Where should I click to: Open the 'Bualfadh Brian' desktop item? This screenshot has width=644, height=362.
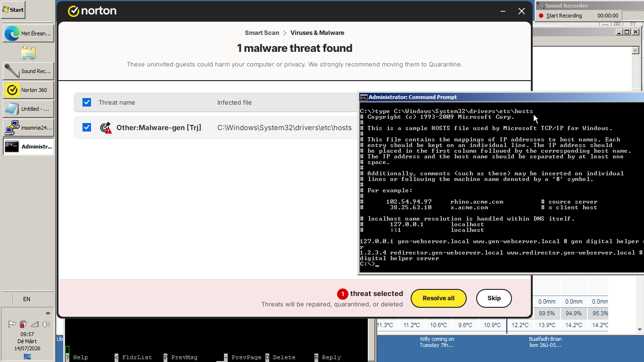click(545, 342)
